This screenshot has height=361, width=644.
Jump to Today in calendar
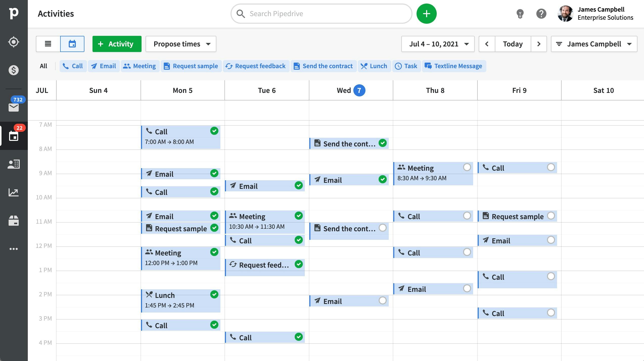click(513, 44)
